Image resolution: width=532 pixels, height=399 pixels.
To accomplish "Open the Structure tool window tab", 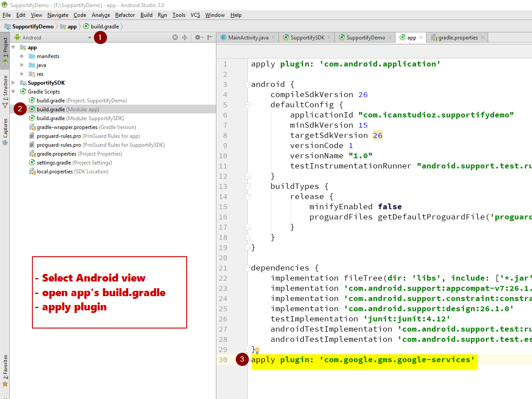I will tap(5, 91).
